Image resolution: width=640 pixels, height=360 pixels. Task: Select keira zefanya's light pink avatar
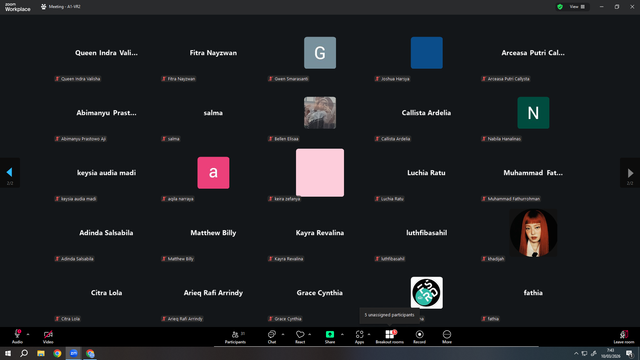320,173
